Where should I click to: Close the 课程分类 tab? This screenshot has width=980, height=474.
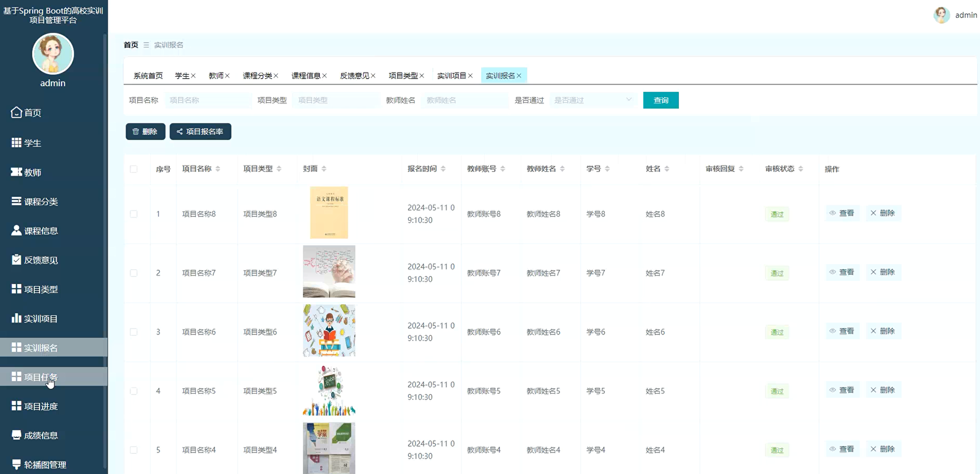(x=276, y=76)
